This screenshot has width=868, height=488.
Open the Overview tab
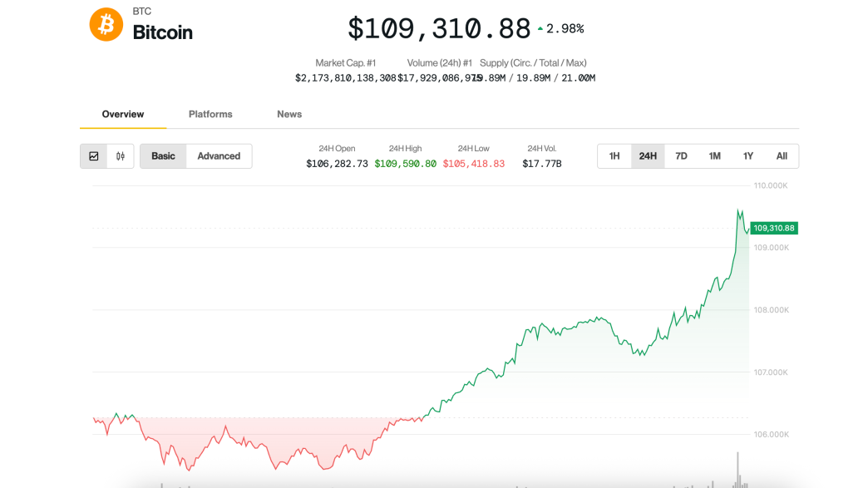[x=123, y=114]
